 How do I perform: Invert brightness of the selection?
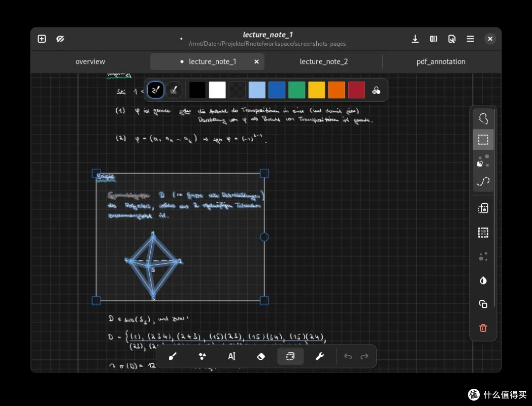[483, 281]
